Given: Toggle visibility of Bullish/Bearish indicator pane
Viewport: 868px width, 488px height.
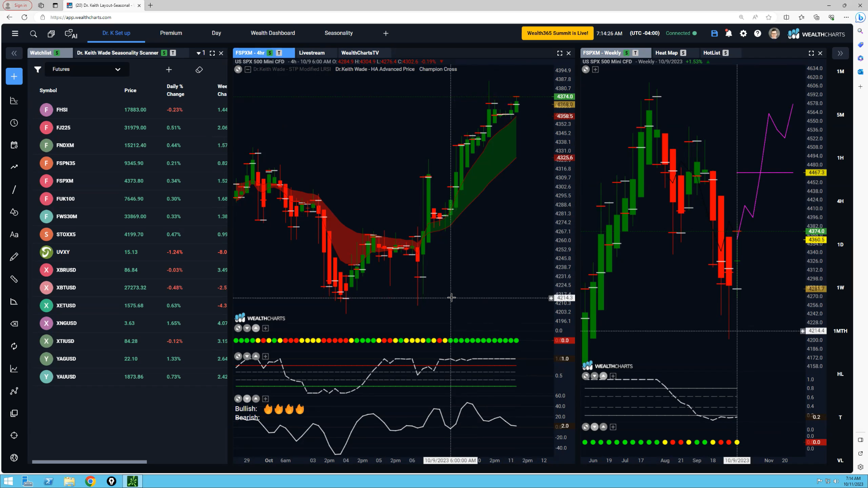Looking at the screenshot, I should (x=238, y=399).
